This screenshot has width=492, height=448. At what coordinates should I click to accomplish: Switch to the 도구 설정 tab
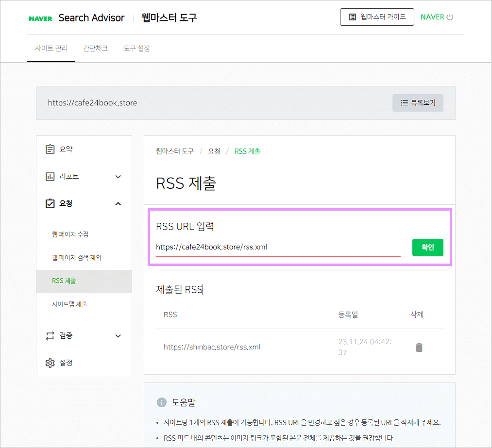(136, 48)
